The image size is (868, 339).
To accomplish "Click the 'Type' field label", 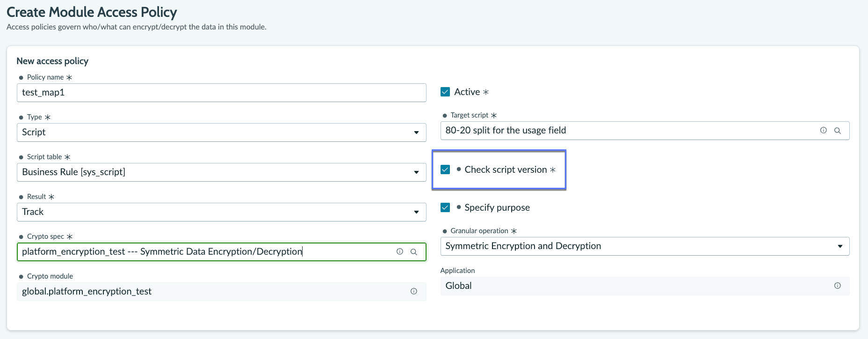I will (35, 117).
